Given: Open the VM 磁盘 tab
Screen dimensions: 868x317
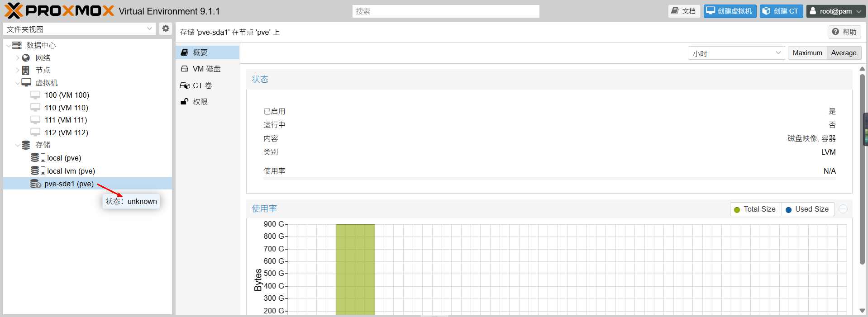Looking at the screenshot, I should [207, 69].
